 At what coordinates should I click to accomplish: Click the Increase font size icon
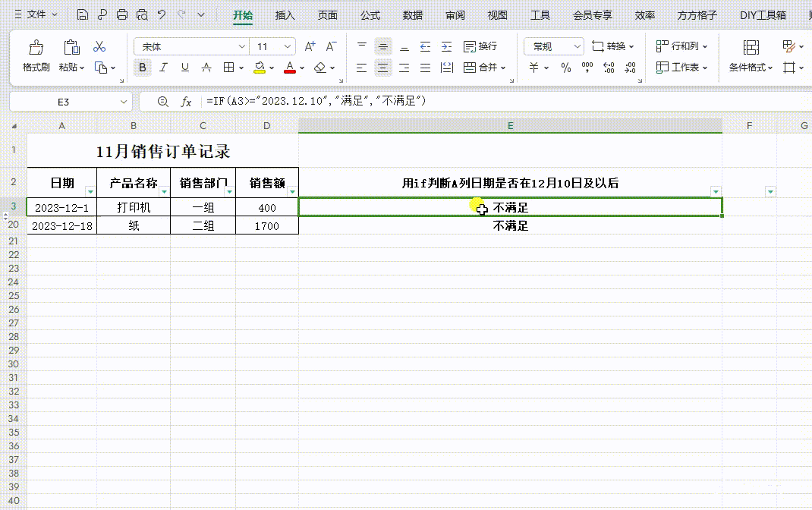pos(310,46)
